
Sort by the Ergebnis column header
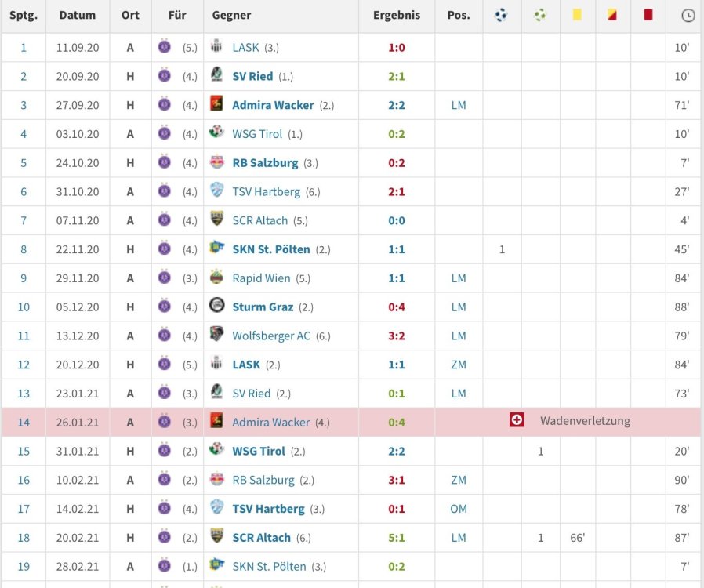click(396, 15)
